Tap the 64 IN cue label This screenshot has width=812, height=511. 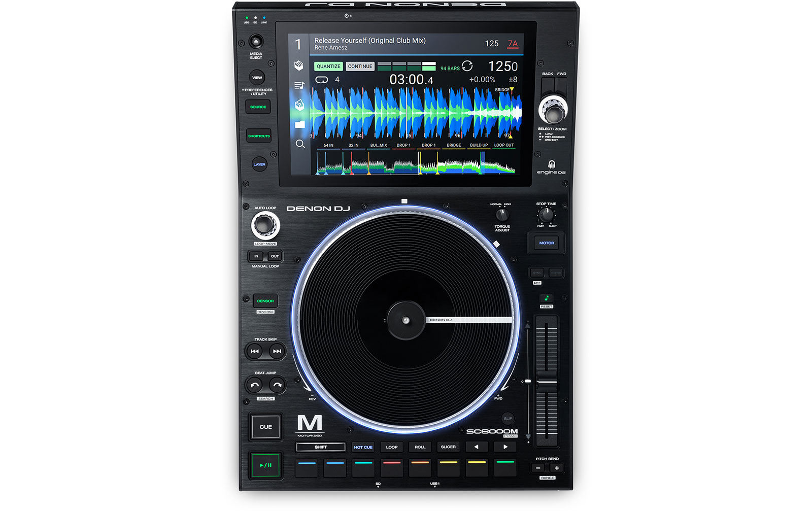point(328,146)
